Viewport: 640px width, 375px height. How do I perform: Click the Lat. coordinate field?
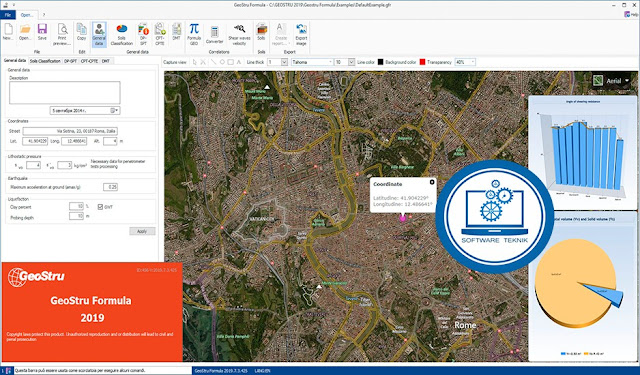coord(35,141)
